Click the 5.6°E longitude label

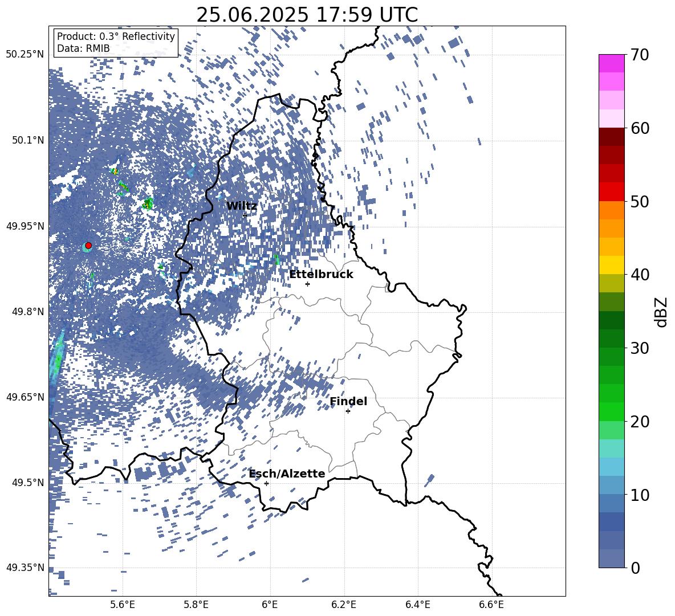tap(123, 605)
